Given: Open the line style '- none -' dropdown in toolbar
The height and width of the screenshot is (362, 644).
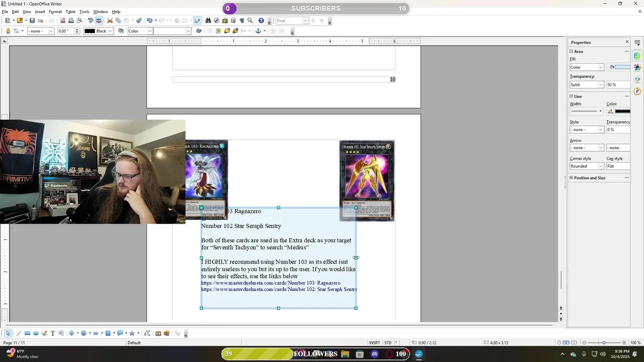Looking at the screenshot, I should point(40,31).
